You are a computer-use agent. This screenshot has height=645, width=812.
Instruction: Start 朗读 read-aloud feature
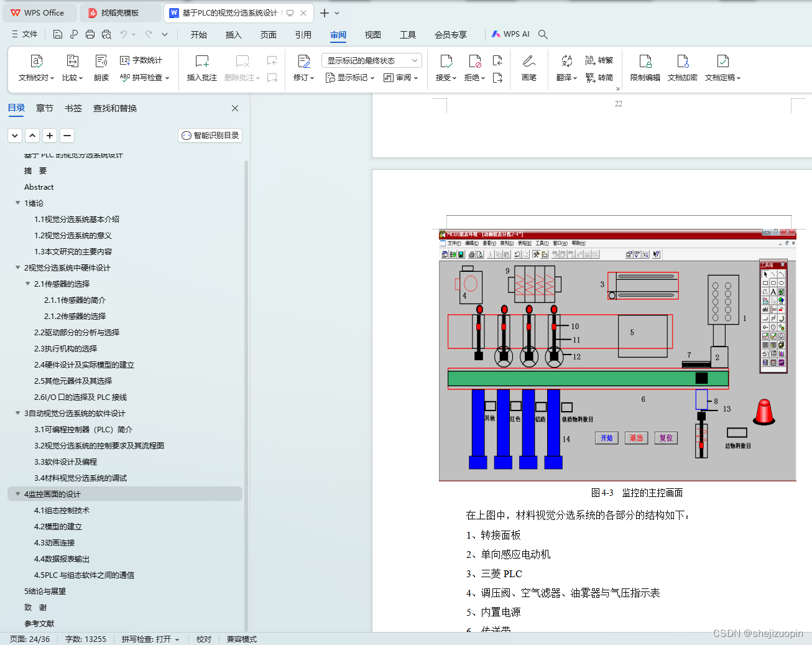point(101,68)
